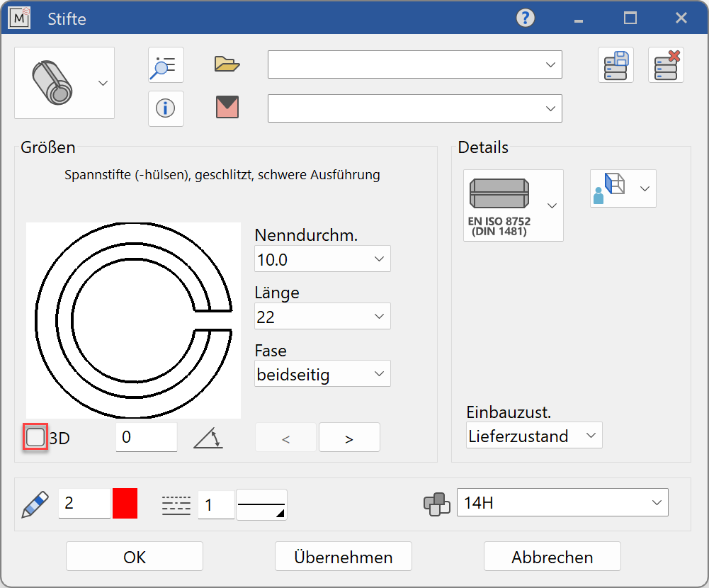This screenshot has height=588, width=709.
Task: Expand the Länge 22 dropdown
Action: (x=322, y=316)
